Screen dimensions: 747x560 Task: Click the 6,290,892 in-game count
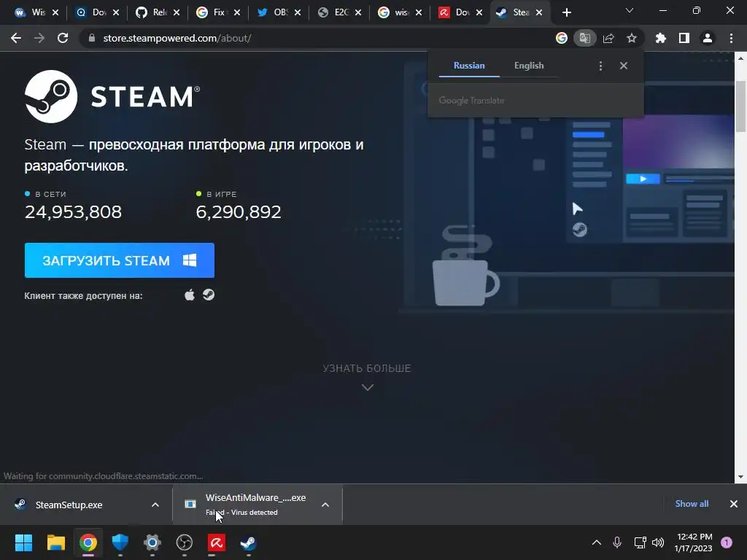click(239, 212)
